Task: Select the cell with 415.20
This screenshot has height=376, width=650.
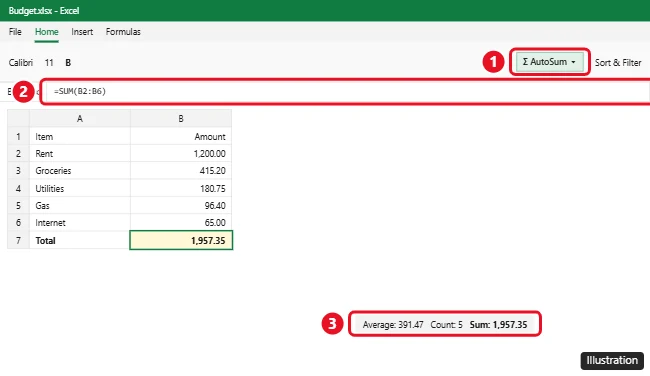Action: pos(181,171)
